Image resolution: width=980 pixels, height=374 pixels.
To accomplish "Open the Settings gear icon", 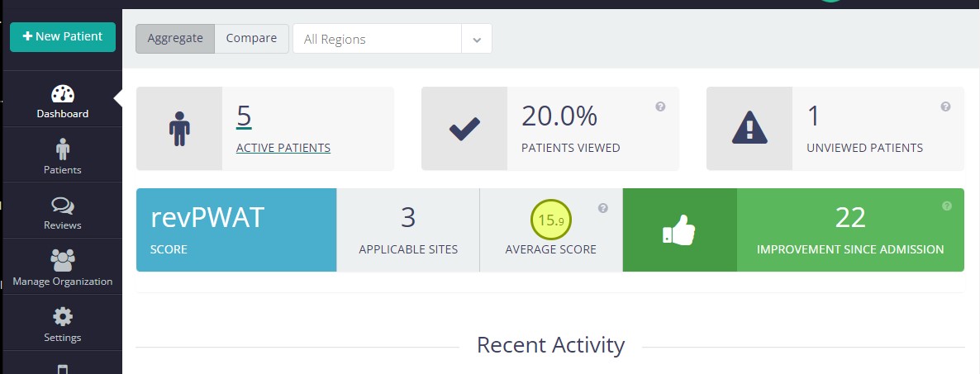I will (63, 316).
